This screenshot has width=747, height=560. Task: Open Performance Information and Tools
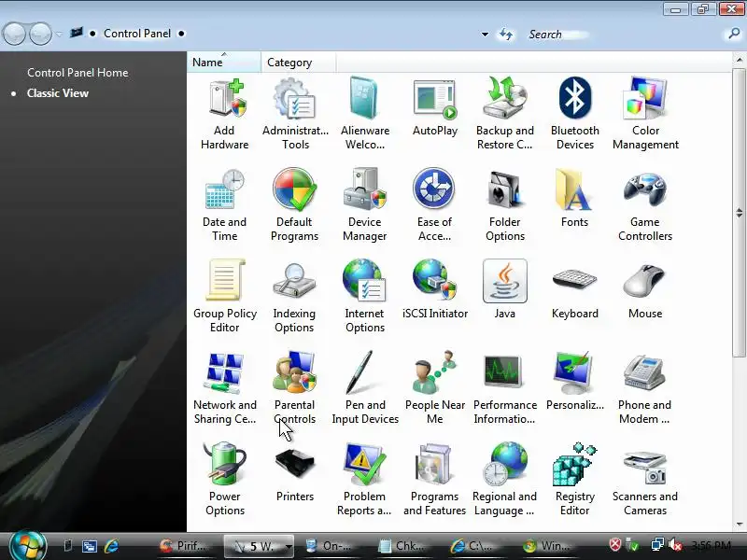tap(505, 388)
